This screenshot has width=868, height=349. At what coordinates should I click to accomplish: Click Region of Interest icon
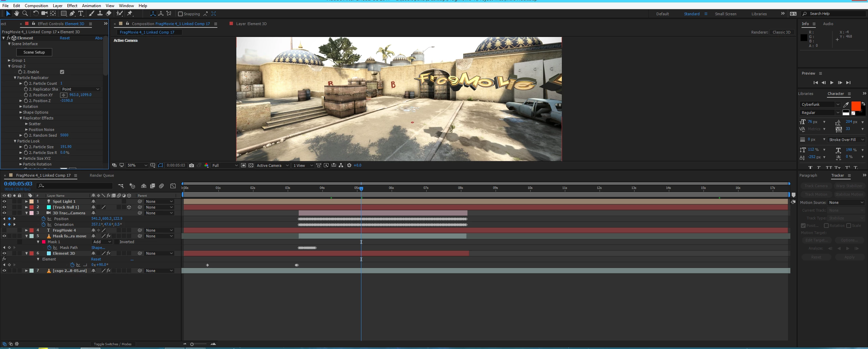tap(243, 166)
